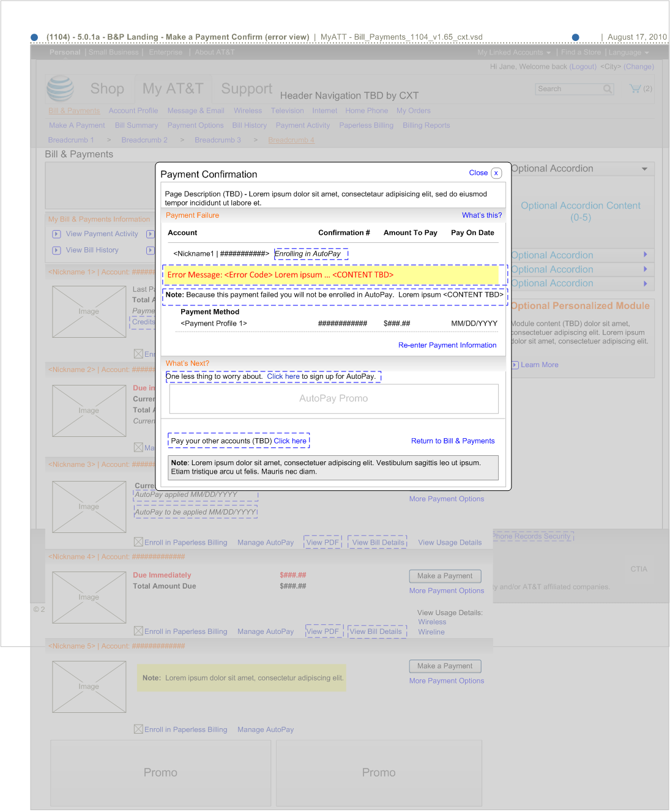This screenshot has width=670, height=812.
Task: Open the Message & Email menu item
Action: point(196,111)
